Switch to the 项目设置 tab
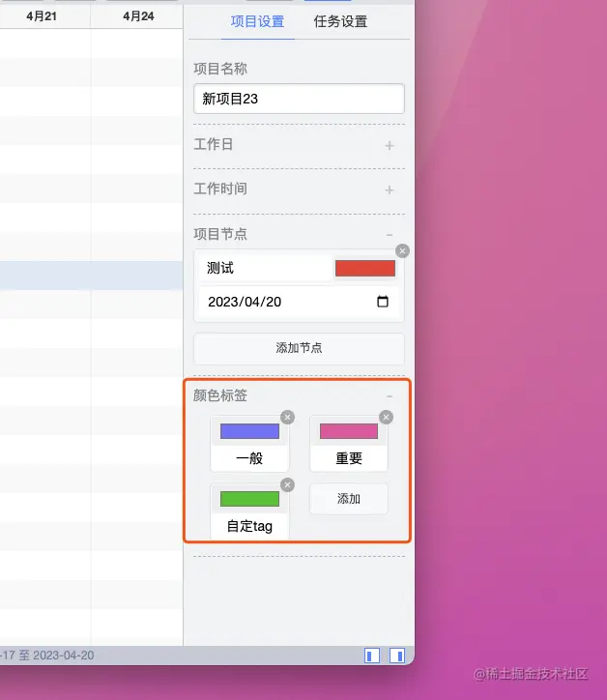This screenshot has width=607, height=700. [257, 21]
